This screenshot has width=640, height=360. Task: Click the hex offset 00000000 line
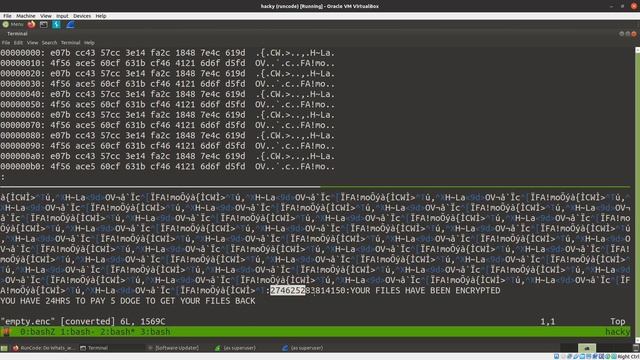click(x=167, y=53)
